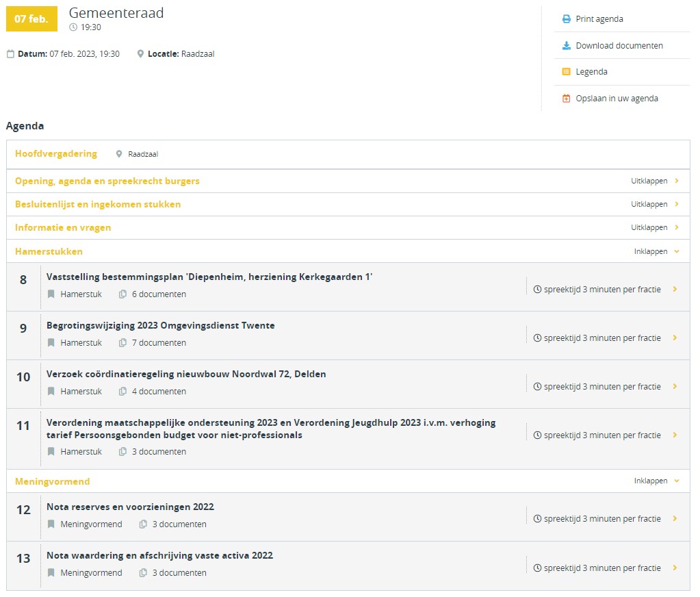Open Nota reserves en voorzieningen 2022
700x597 pixels.
pos(131,507)
